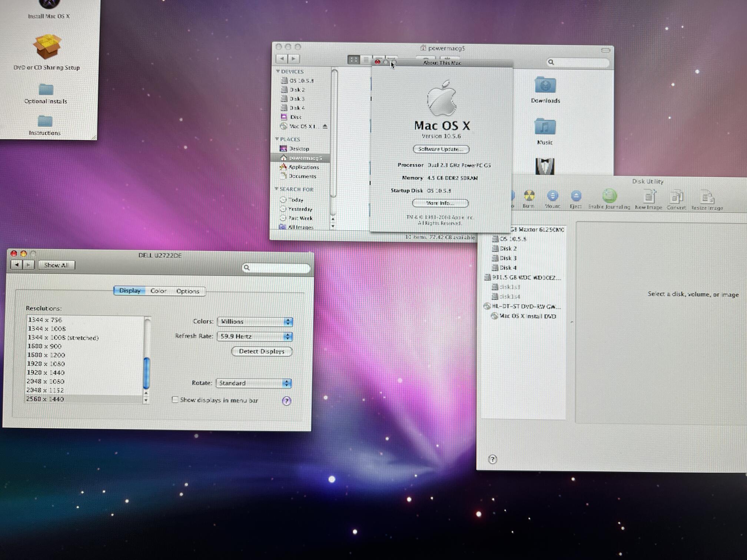Eject Mac OS X disc in Finder sidebar
The width and height of the screenshot is (747, 560).
[325, 126]
